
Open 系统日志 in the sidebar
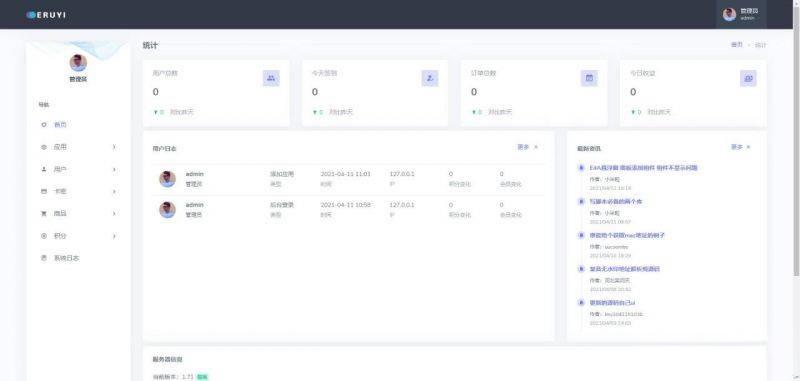coord(66,258)
